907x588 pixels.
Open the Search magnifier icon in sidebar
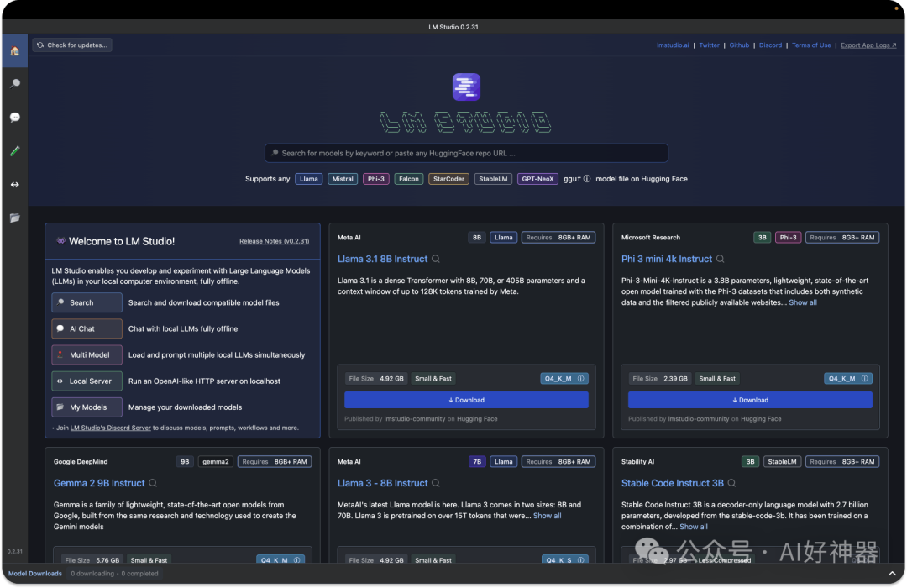[x=15, y=84]
